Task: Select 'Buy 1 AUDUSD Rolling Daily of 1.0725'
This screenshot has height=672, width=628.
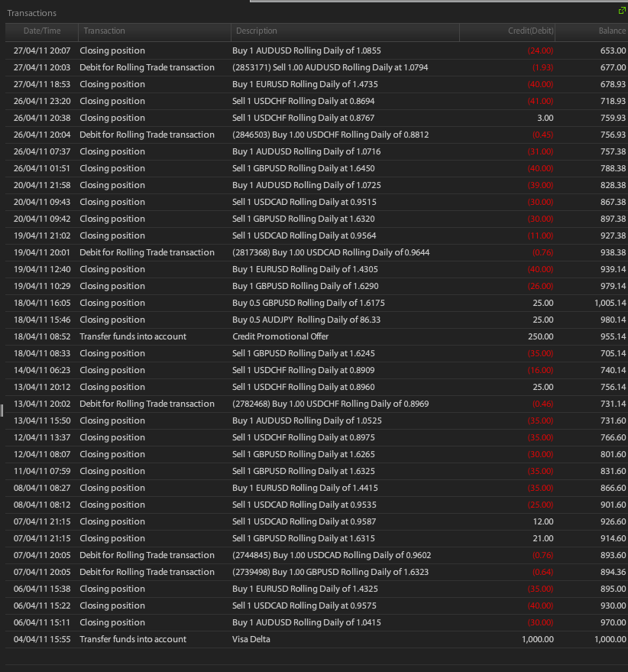Action: 306,185
